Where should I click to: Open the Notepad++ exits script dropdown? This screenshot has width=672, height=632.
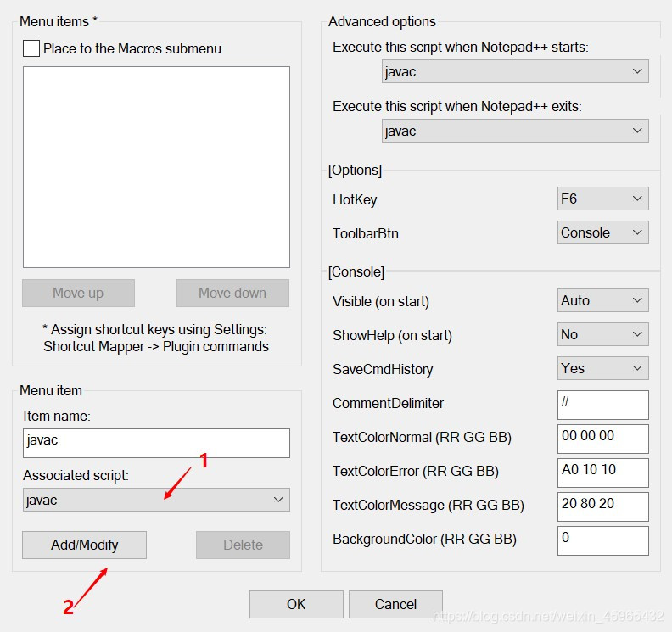pos(515,131)
